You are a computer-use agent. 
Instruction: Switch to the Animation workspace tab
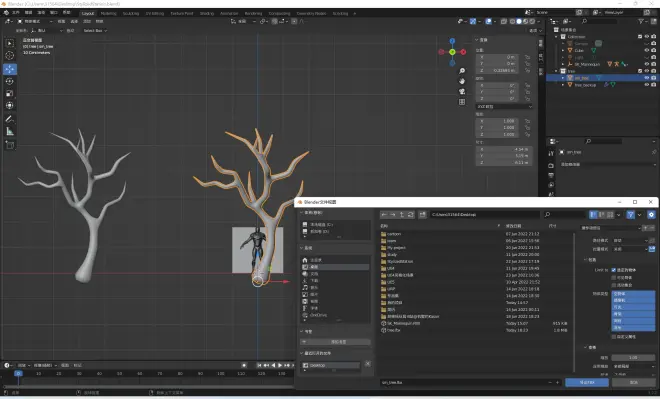[x=229, y=13]
